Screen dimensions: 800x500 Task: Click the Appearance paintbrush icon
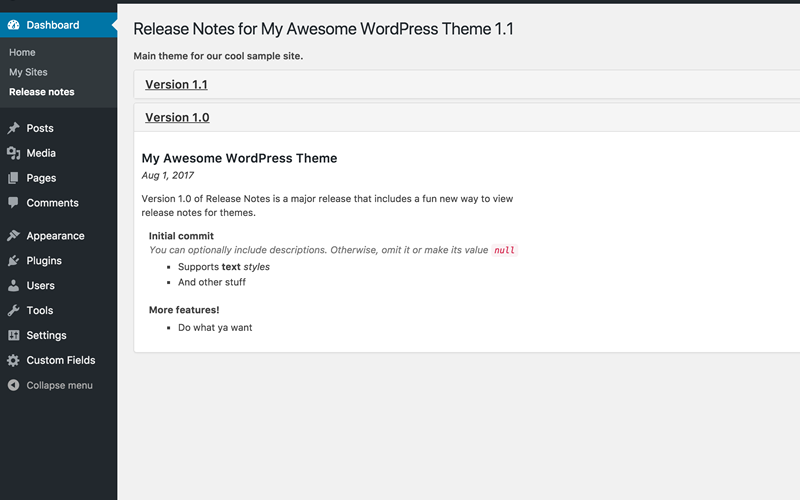(14, 236)
